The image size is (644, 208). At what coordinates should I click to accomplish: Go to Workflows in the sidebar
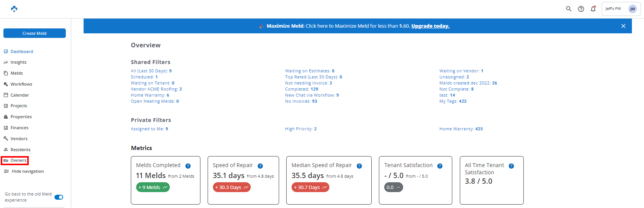tap(21, 84)
